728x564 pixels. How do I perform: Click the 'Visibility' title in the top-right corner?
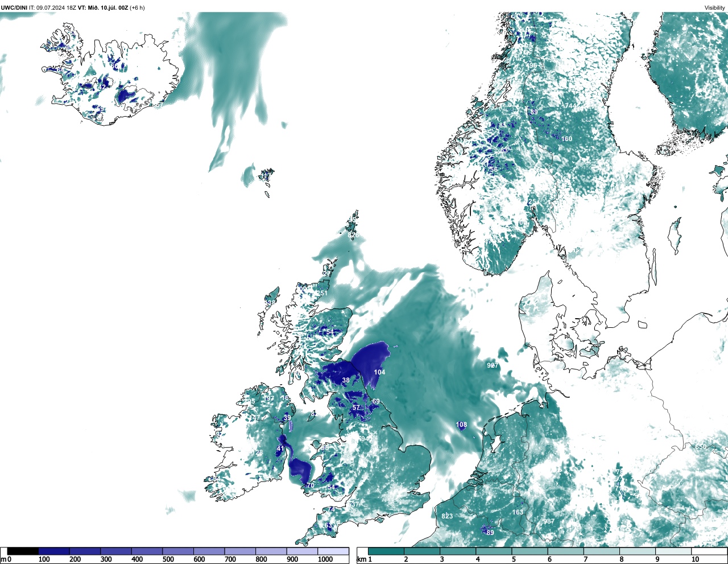(715, 7)
